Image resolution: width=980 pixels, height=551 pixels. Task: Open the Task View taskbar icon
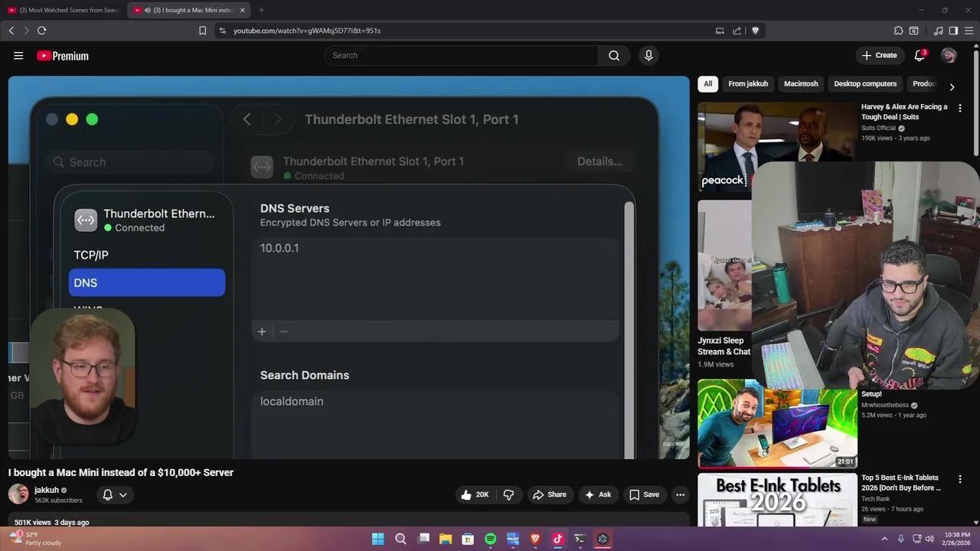423,539
